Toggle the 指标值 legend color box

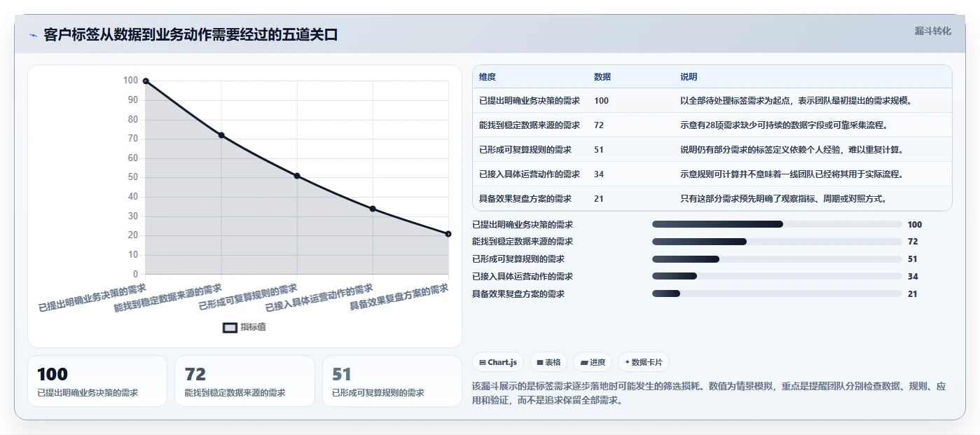(230, 327)
